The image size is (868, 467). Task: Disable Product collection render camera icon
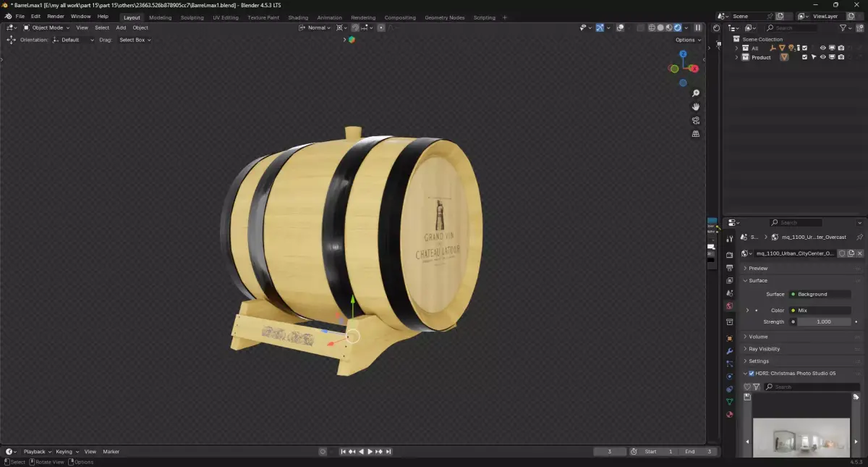(841, 57)
